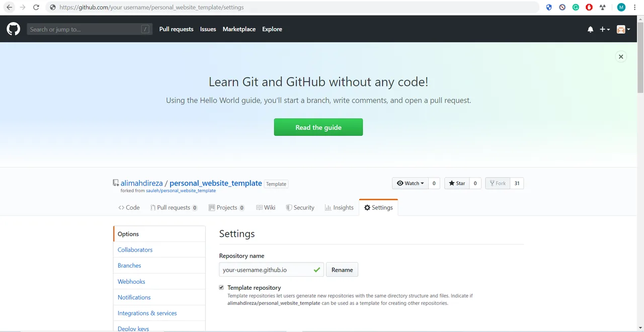644x332 pixels.
Task: Click the Repository name input field
Action: [x=271, y=270]
